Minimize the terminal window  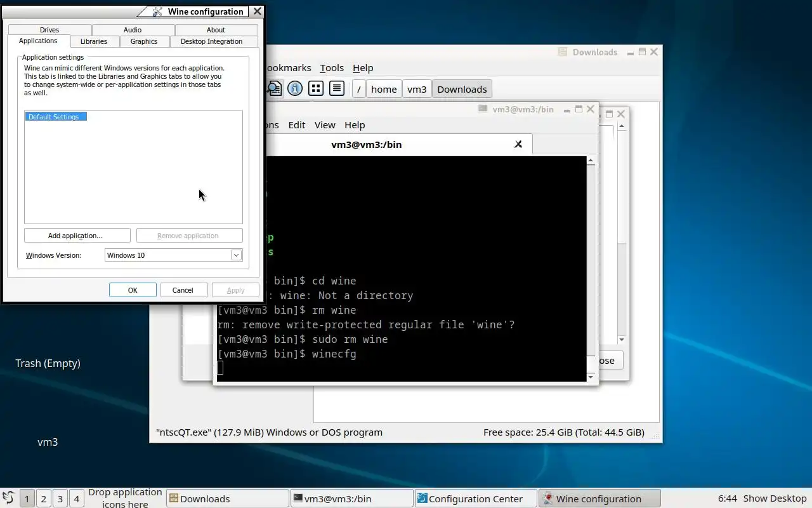(x=566, y=109)
